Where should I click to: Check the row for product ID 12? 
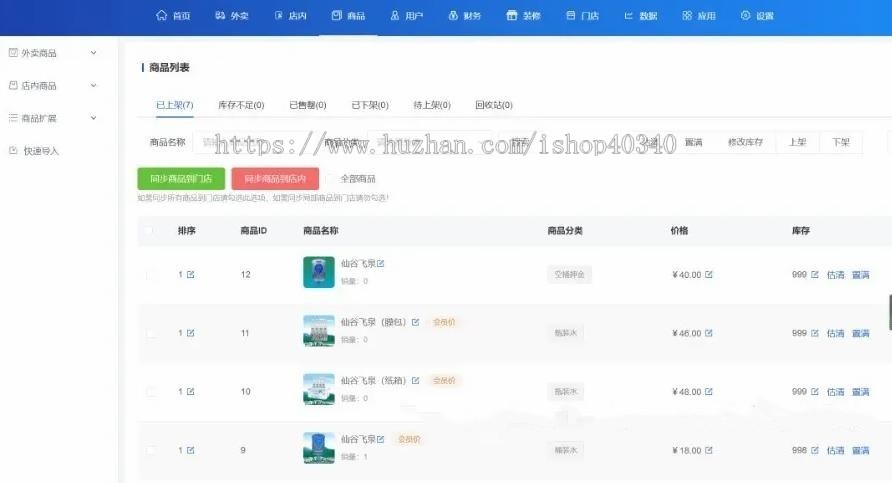click(x=151, y=275)
